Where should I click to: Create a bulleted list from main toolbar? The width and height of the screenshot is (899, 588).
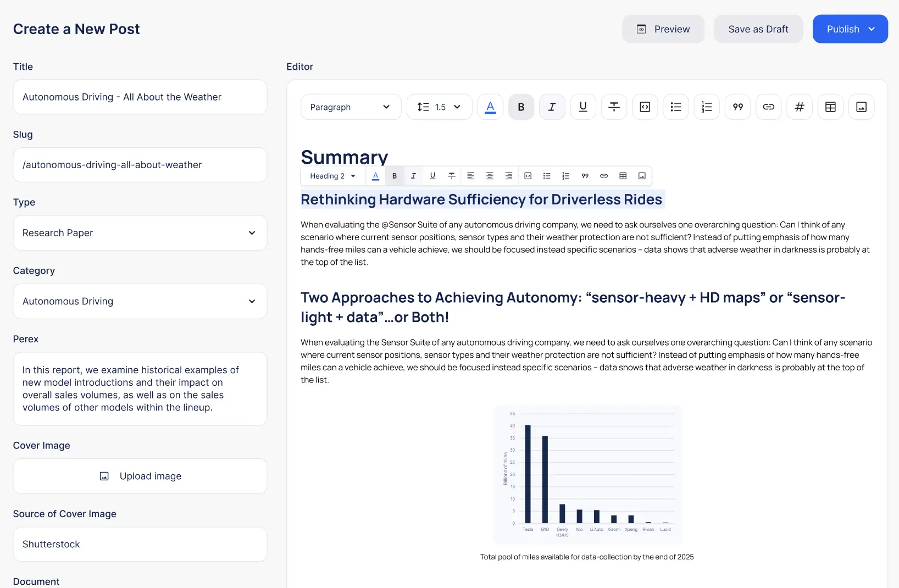click(675, 107)
